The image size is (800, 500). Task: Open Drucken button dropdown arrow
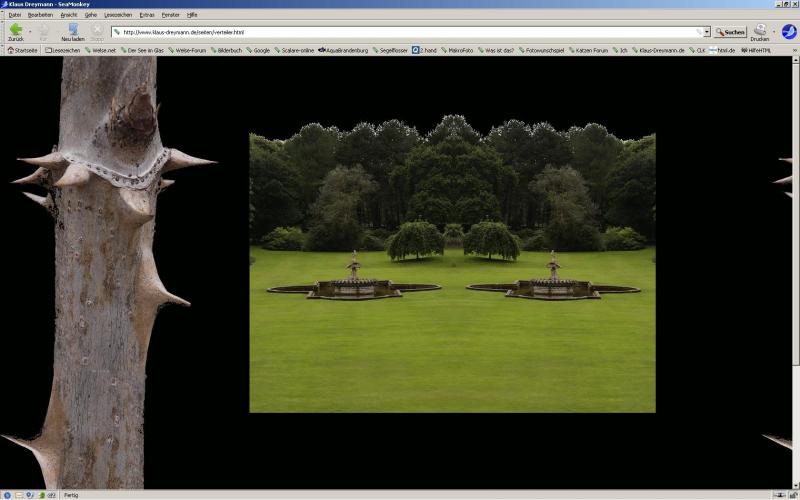(773, 32)
